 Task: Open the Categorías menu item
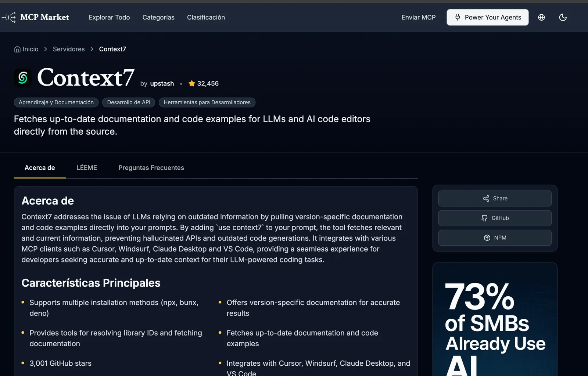158,17
